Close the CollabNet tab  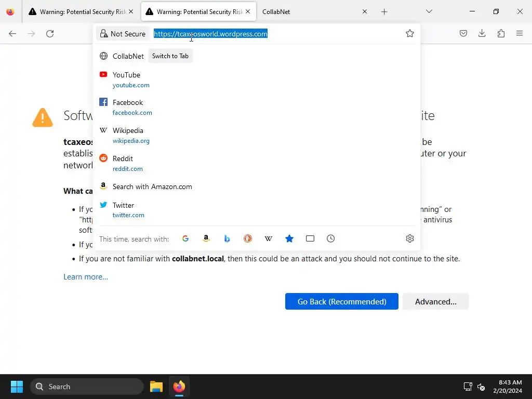364,11
